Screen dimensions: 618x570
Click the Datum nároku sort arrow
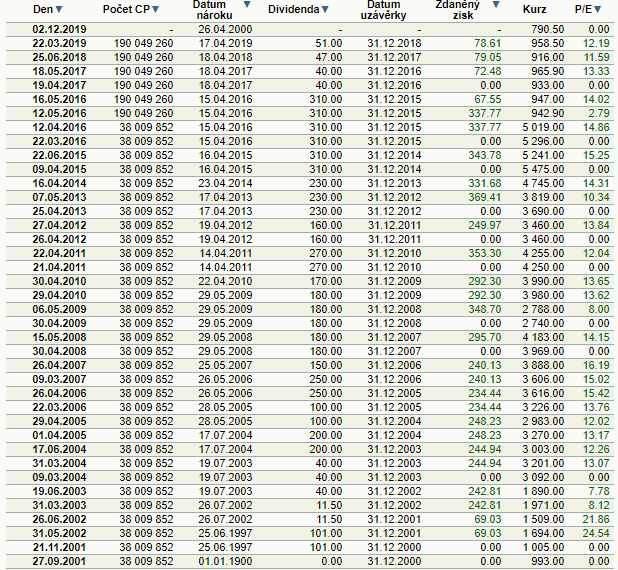246,4
